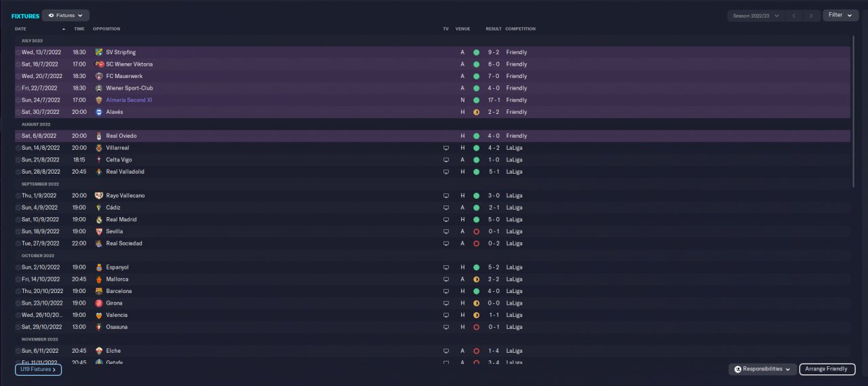868x386 pixels.
Task: Open the Season 2022/23 selector
Action: [x=755, y=16]
